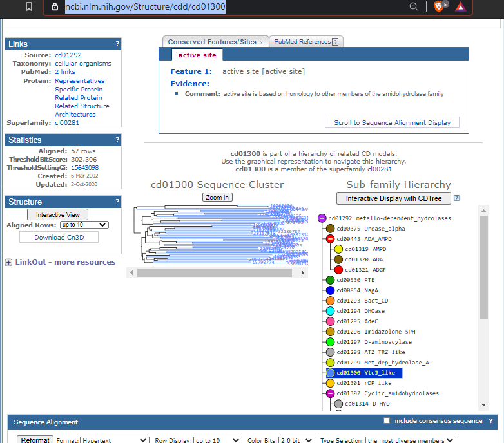This screenshot has width=504, height=443.
Task: Select cd01296 Imidazolone-5PH tree item
Action: (x=376, y=332)
